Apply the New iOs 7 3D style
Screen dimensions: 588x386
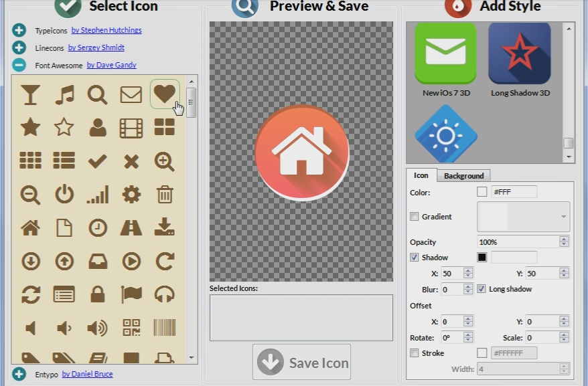click(446, 60)
